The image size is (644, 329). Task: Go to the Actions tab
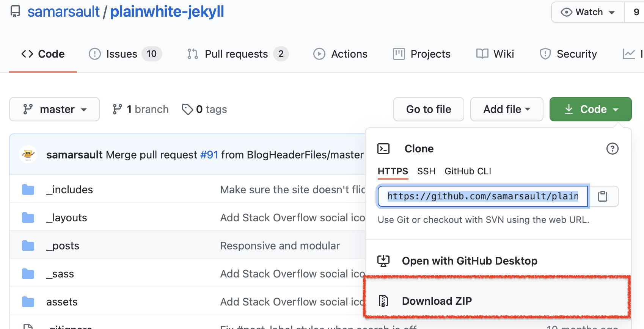[x=340, y=54]
